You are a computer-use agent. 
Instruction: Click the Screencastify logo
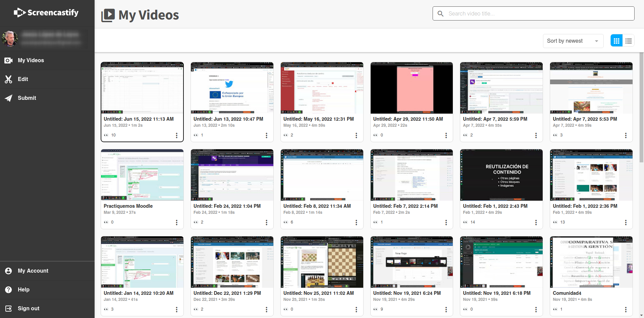point(46,13)
